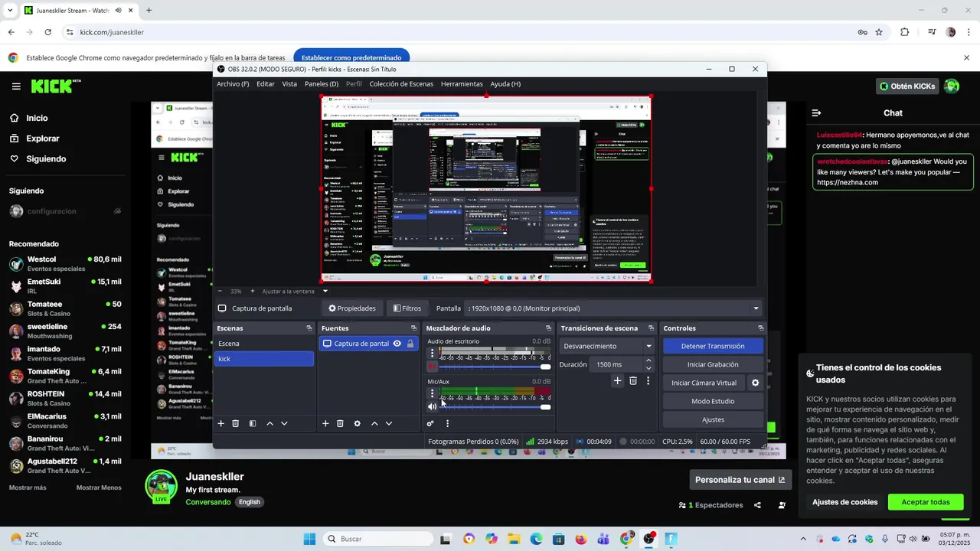Increase Duración value with up arrow
This screenshot has height=551, width=980.
click(x=648, y=360)
